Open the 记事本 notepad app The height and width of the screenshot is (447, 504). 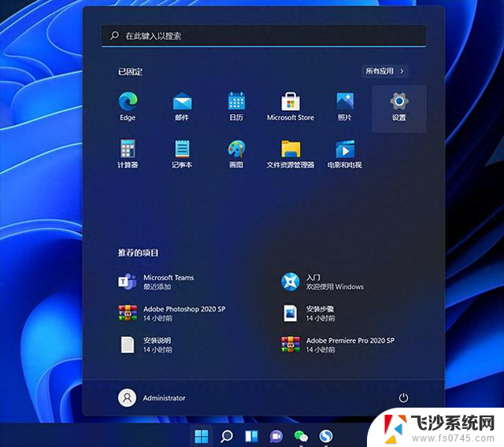click(182, 153)
